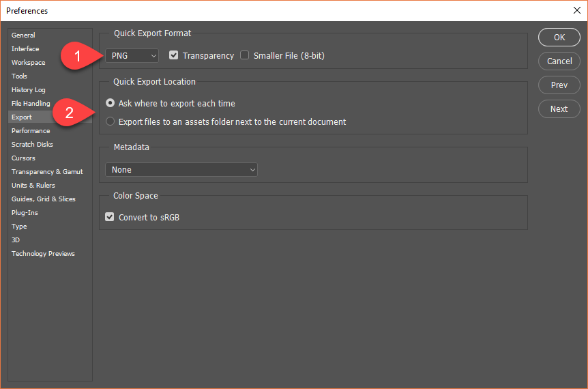Expand the Metadata None dropdown
This screenshot has width=588, height=389.
181,169
